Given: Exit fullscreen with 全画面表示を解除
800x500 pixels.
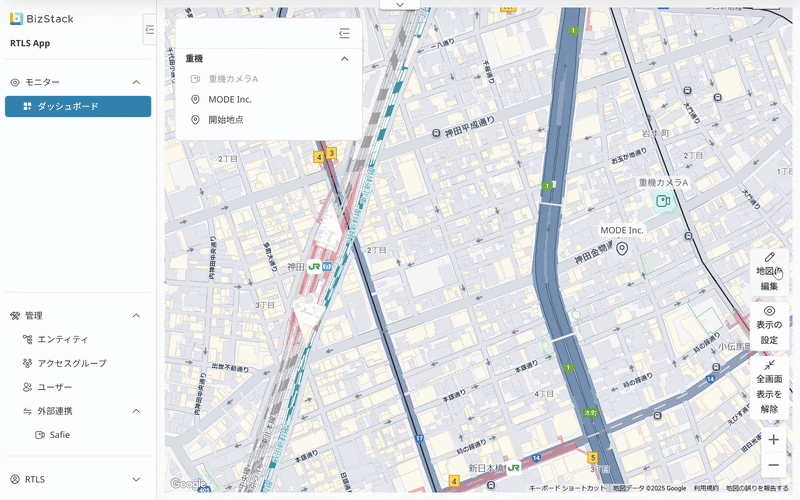Looking at the screenshot, I should [x=769, y=386].
